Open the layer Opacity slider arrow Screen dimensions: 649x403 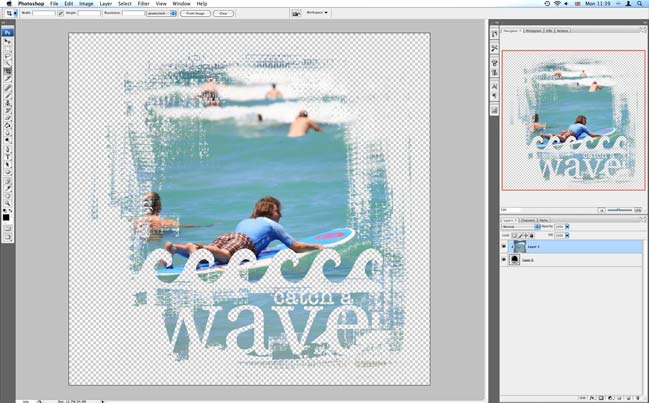tap(567, 226)
